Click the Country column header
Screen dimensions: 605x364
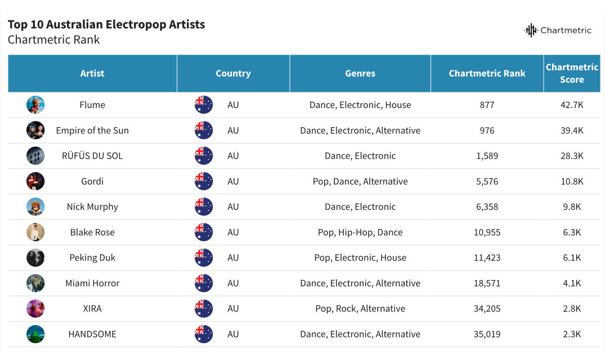(233, 73)
